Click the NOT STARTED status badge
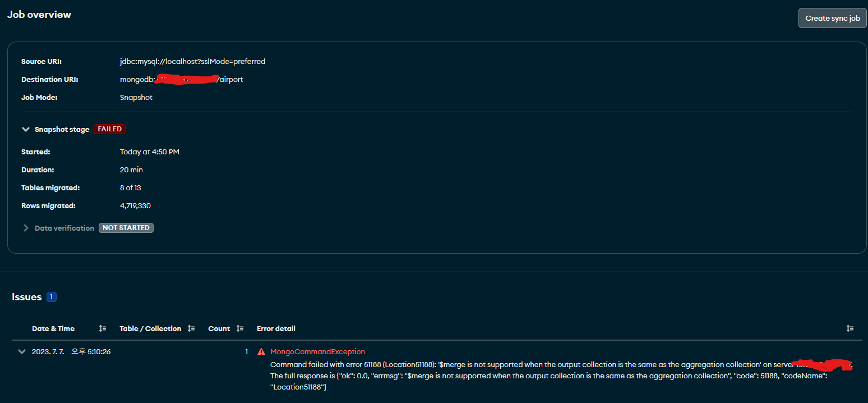The image size is (868, 403). point(126,228)
